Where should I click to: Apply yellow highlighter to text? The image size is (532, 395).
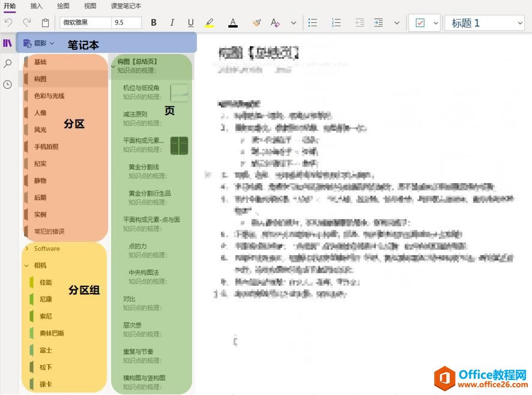coord(210,22)
